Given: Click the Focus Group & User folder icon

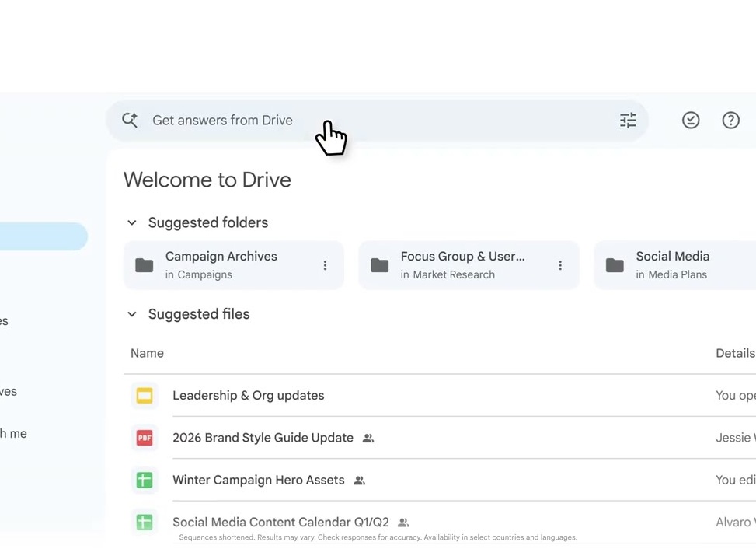Looking at the screenshot, I should pyautogui.click(x=379, y=265).
